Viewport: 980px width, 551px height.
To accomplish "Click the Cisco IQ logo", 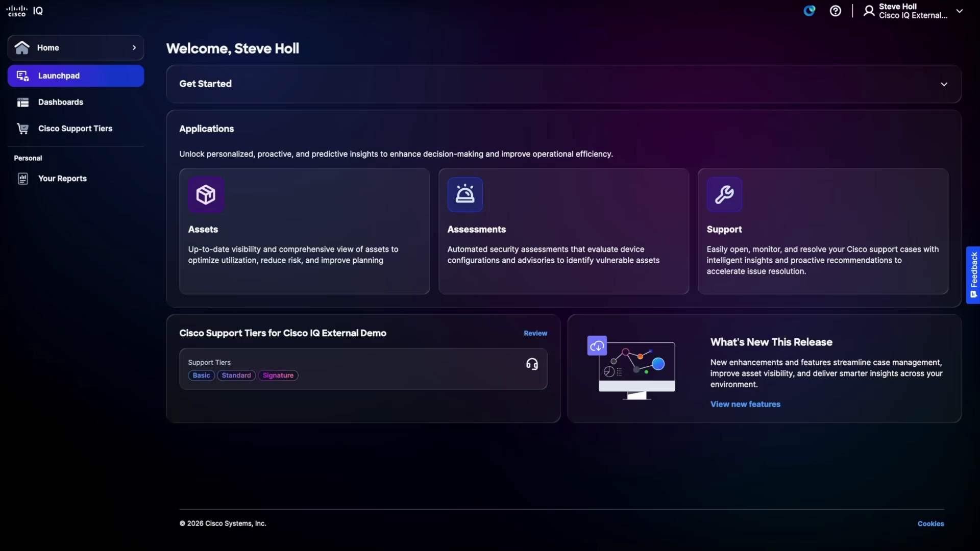I will (x=24, y=11).
